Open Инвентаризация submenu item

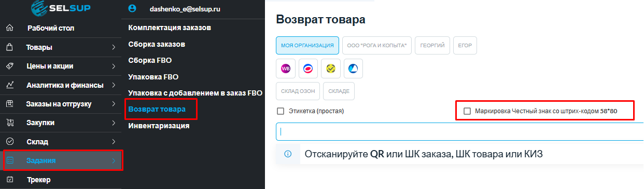click(158, 126)
